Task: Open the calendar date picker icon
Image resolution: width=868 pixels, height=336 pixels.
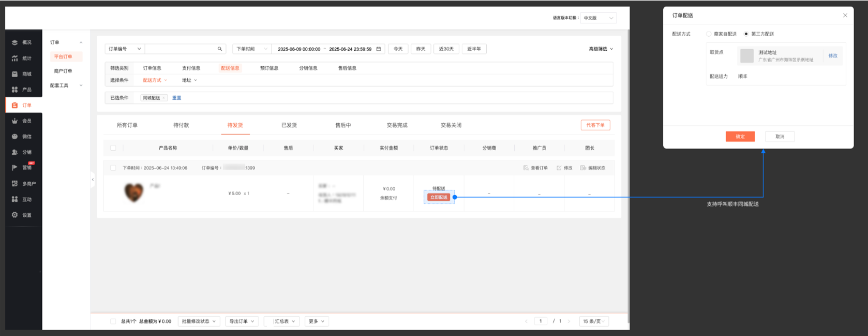Action: (x=379, y=49)
